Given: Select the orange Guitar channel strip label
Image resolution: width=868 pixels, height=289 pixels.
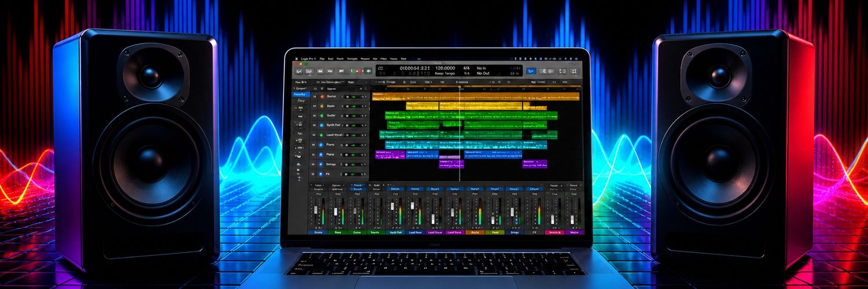Looking at the screenshot, I should [475, 232].
